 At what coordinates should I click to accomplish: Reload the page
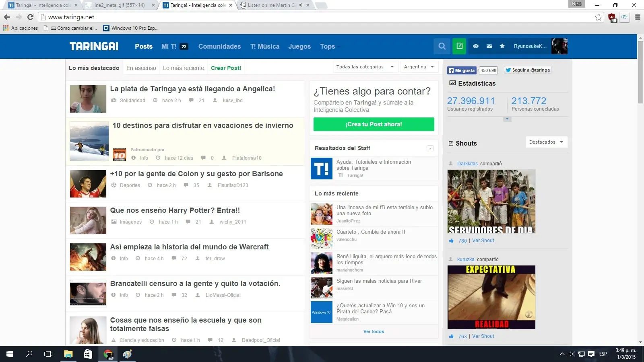click(30, 17)
